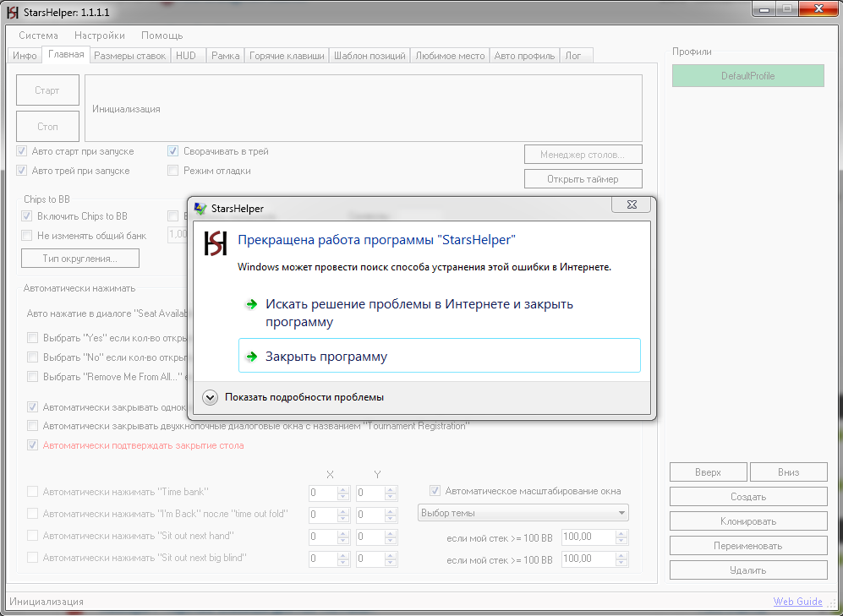Enable auto-click 'Sit out next big blind' checkbox
The height and width of the screenshot is (616, 843).
[x=32, y=558]
